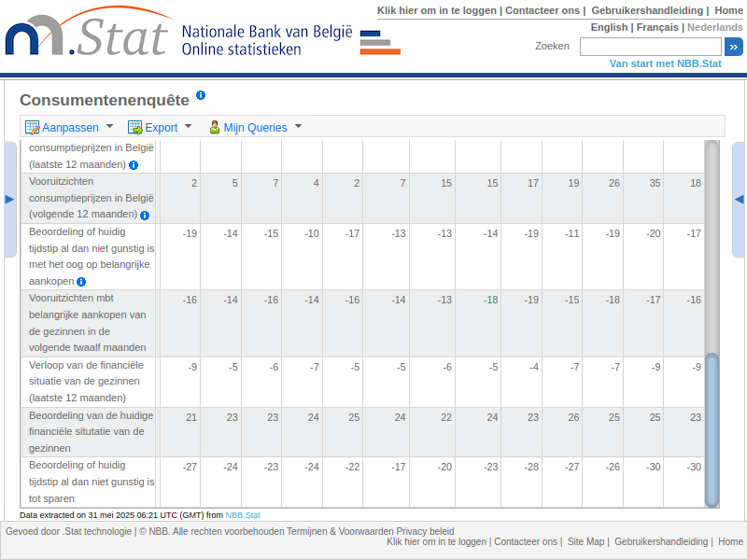The width and height of the screenshot is (747, 560).
Task: Click the Zoeken search input field
Action: coord(650,47)
